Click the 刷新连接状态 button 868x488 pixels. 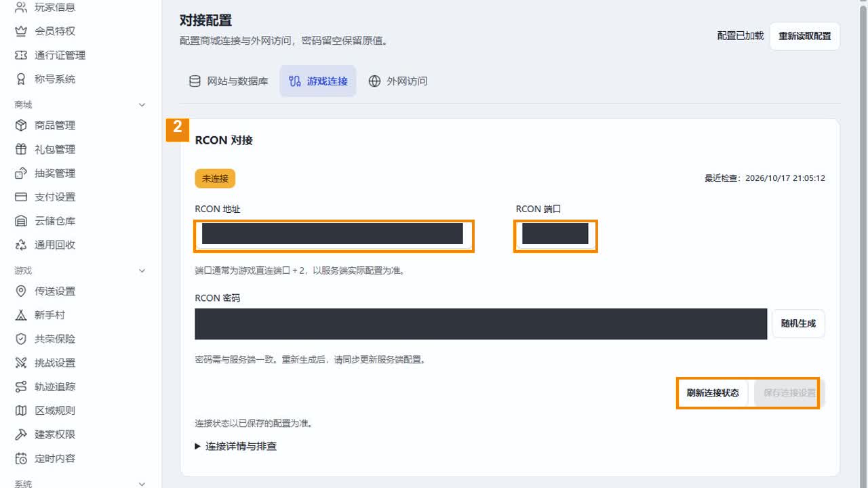tap(713, 393)
